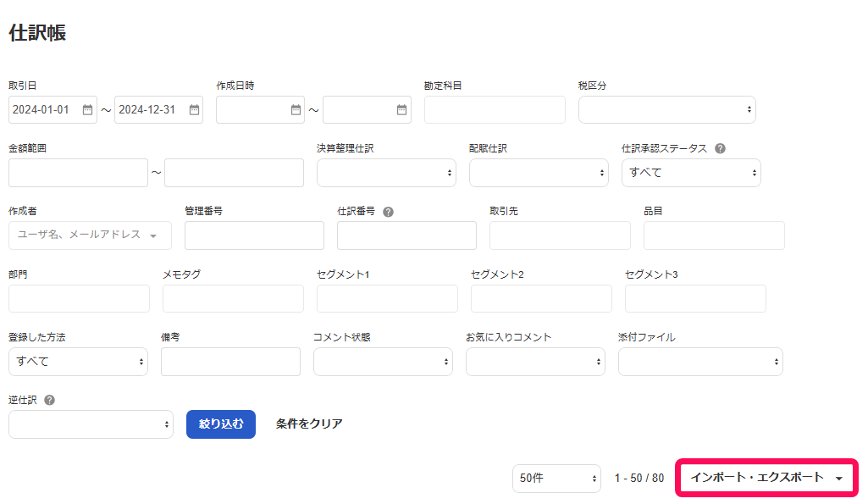Open the 税区分 dropdown
This screenshot has height=504, width=868.
pyautogui.click(x=667, y=109)
